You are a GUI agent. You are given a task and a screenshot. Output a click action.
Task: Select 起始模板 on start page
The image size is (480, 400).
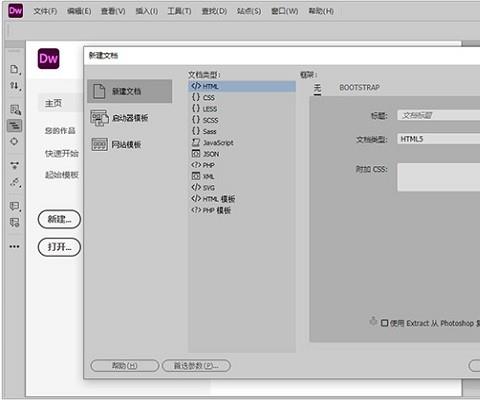(x=62, y=175)
